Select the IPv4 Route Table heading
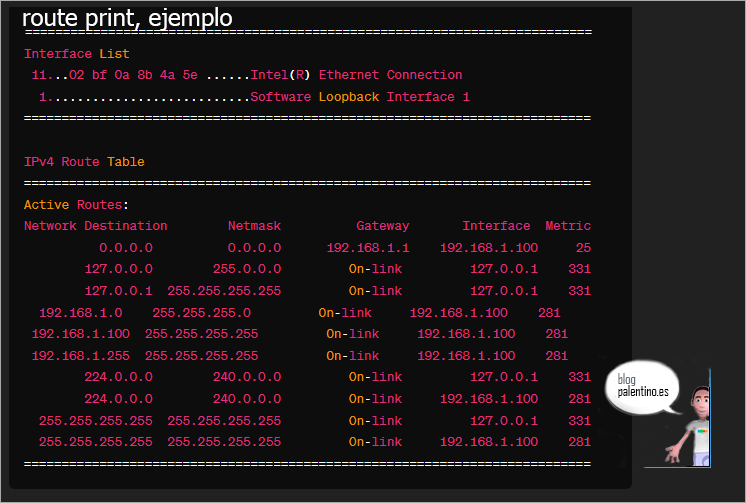746x503 pixels. [x=84, y=161]
